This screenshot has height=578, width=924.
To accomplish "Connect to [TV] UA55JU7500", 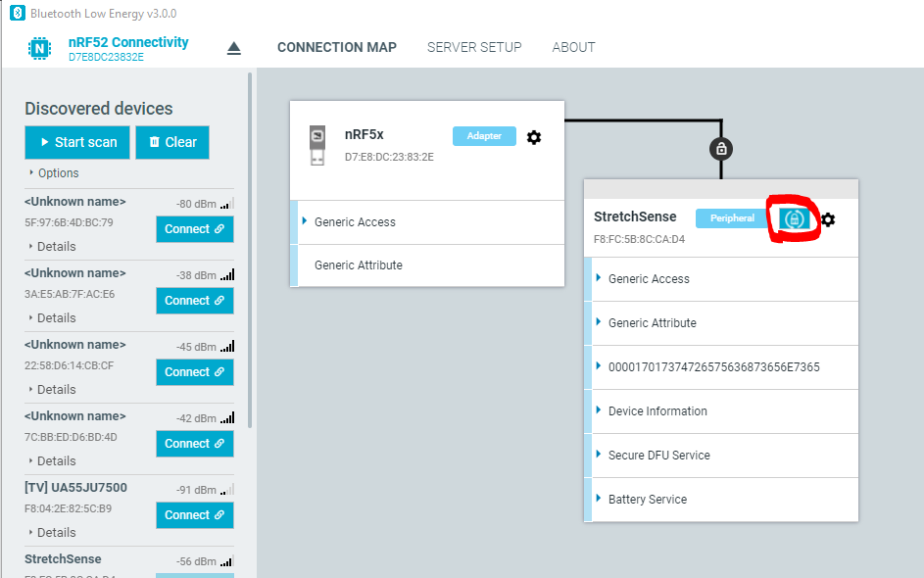I will coord(194,515).
